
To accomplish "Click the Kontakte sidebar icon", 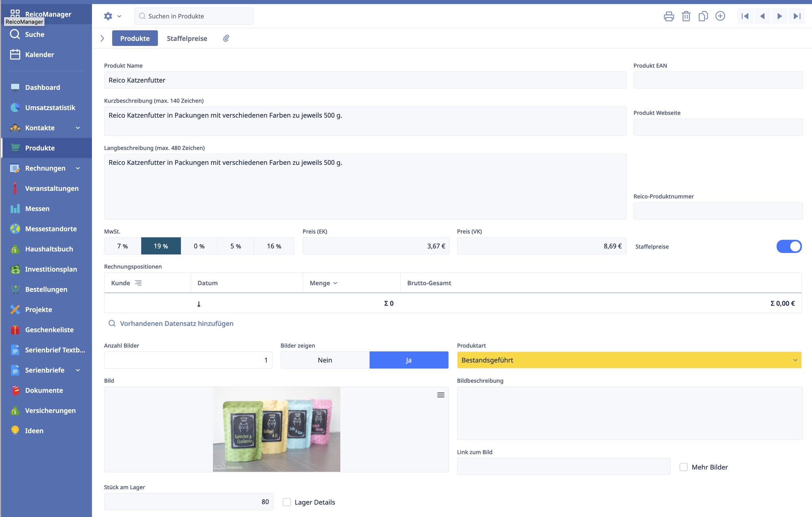I will tap(15, 128).
